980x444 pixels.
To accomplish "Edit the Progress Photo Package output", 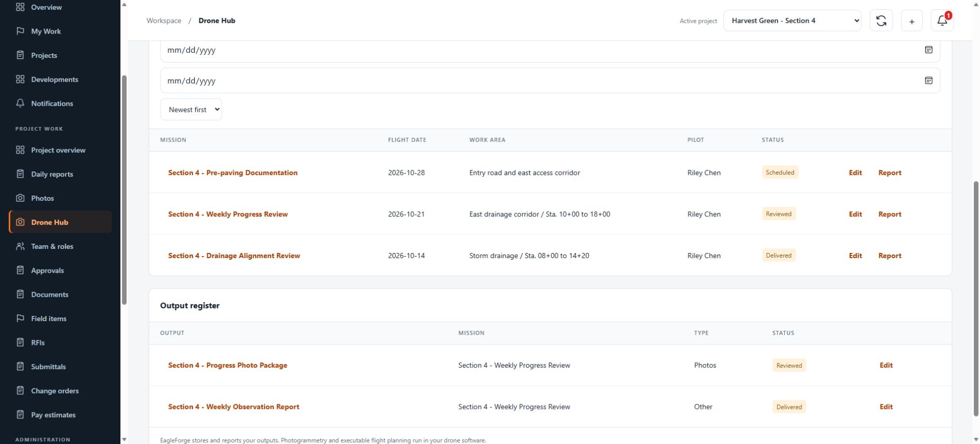I will (886, 365).
